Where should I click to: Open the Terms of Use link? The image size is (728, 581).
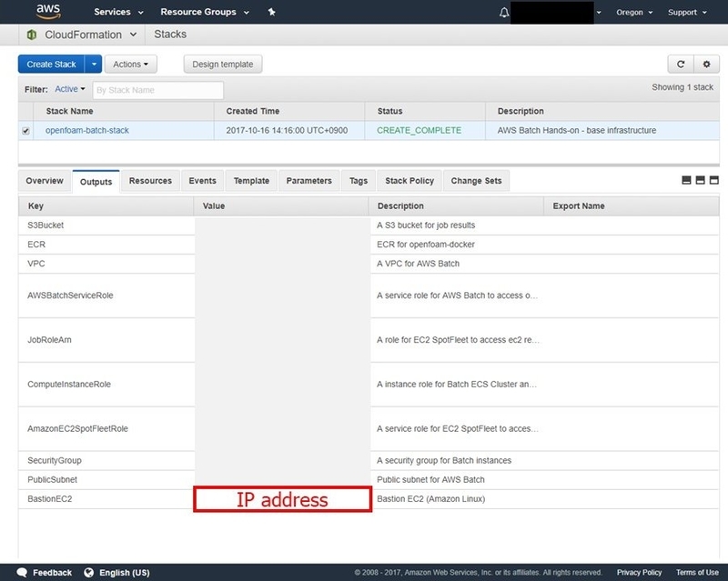tap(697, 572)
